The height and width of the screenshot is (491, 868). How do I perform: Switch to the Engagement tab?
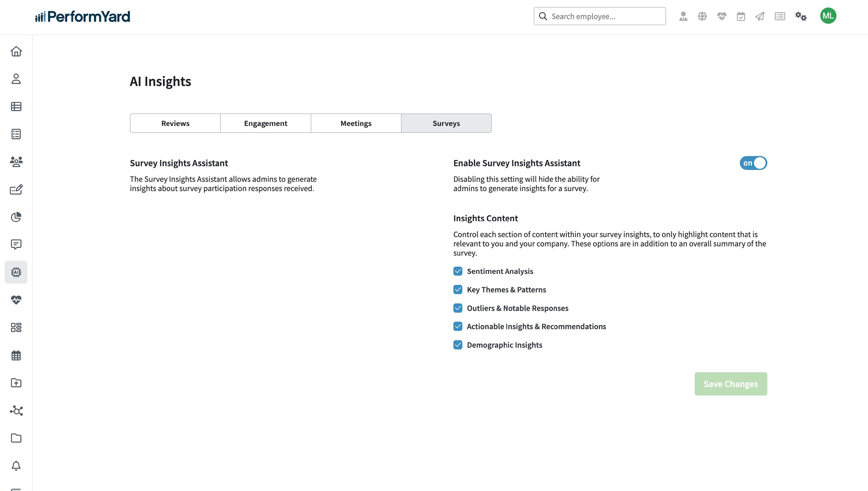coord(266,123)
